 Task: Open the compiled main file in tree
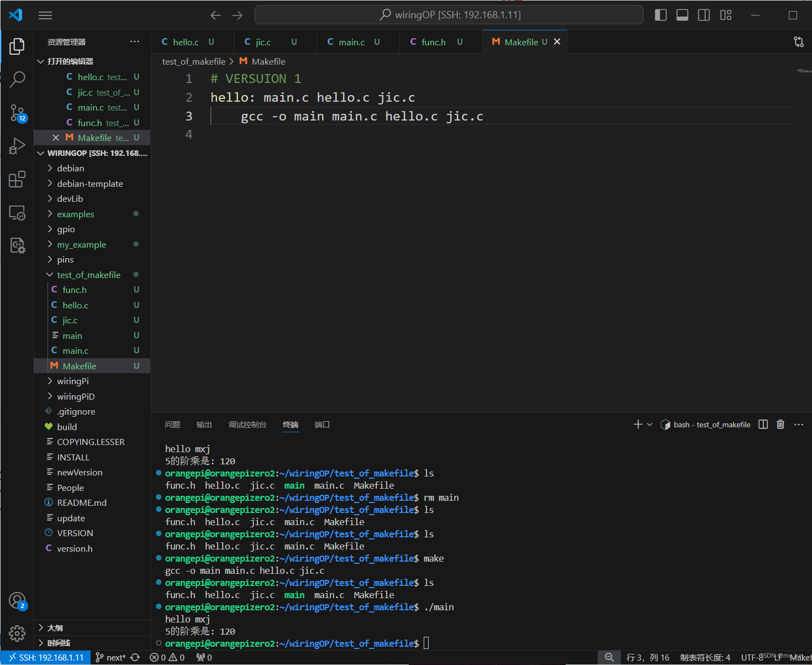tap(92, 336)
